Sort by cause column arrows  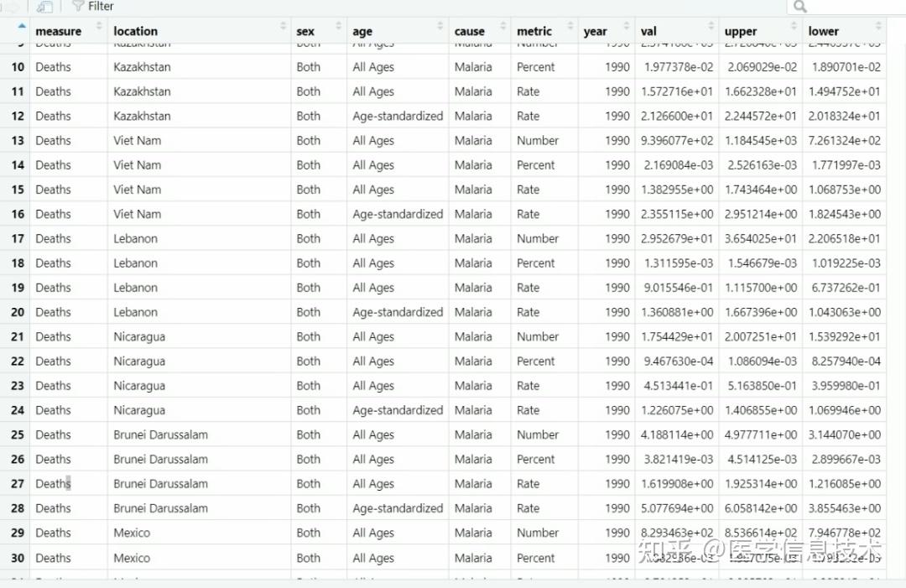click(x=503, y=27)
